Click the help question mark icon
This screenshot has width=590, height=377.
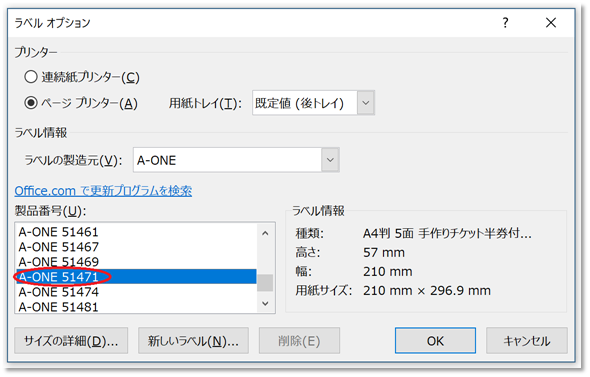[505, 23]
